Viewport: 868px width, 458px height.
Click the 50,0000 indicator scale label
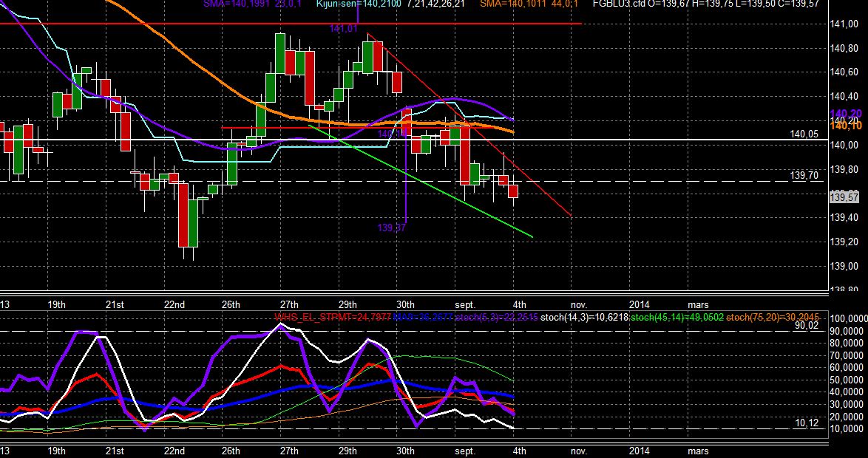tap(848, 380)
